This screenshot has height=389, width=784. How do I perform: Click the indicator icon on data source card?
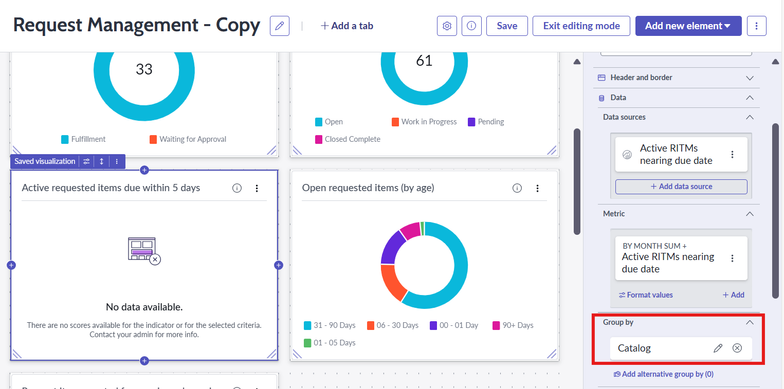click(627, 154)
